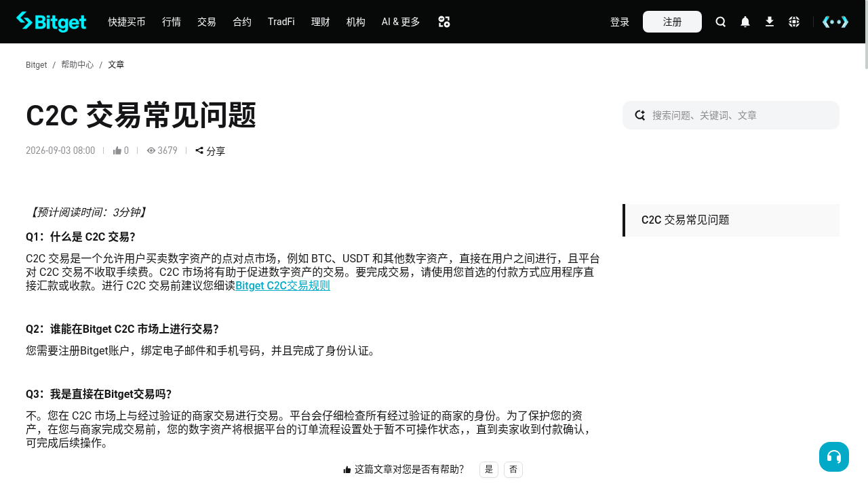Open TradFi menu item

pyautogui.click(x=281, y=22)
